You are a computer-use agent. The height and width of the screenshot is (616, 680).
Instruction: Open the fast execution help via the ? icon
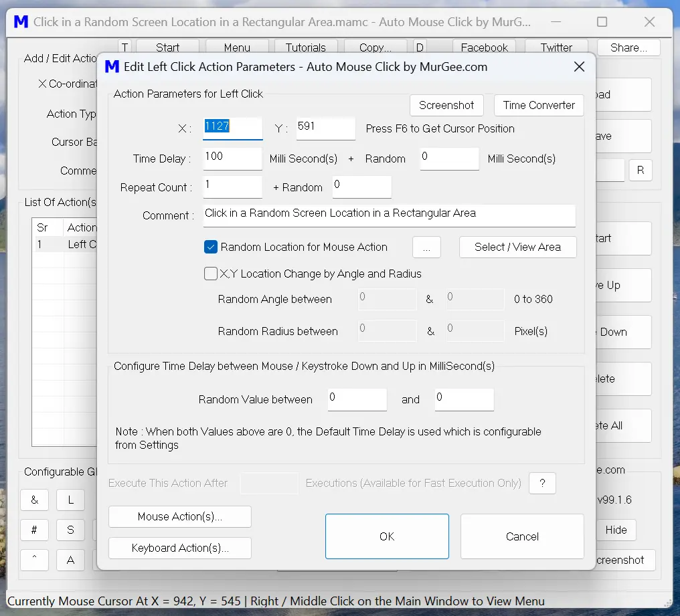coord(542,483)
